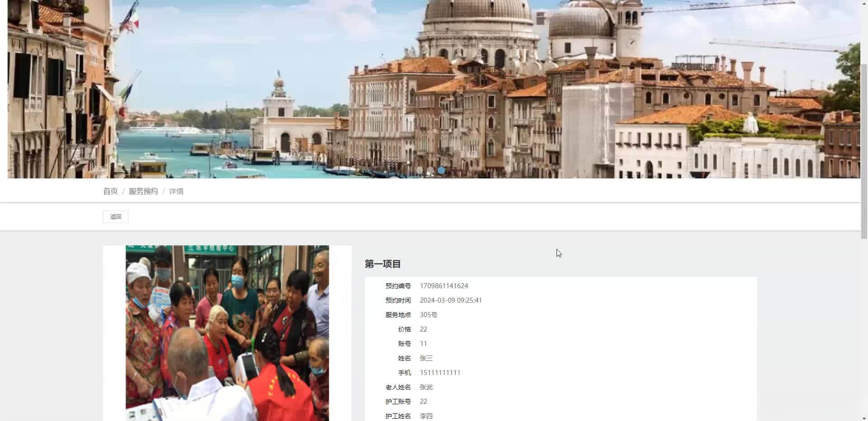Select booking time 2024-03-09 09:25:41
868x421 pixels.
pos(451,300)
